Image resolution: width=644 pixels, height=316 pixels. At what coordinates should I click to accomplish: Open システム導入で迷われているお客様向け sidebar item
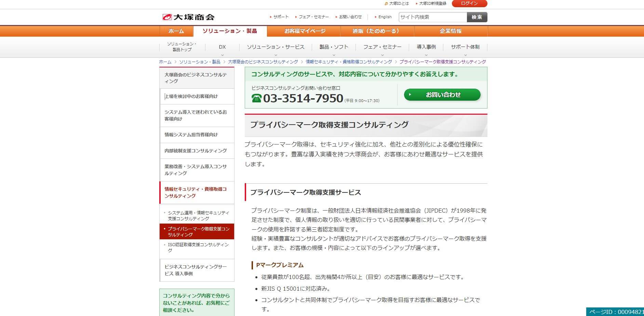pyautogui.click(x=197, y=115)
